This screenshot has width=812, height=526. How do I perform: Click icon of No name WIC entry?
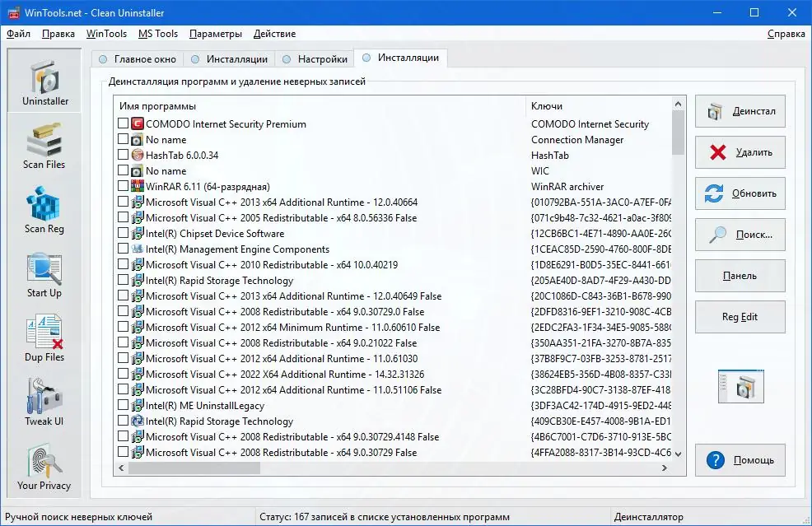tap(138, 170)
